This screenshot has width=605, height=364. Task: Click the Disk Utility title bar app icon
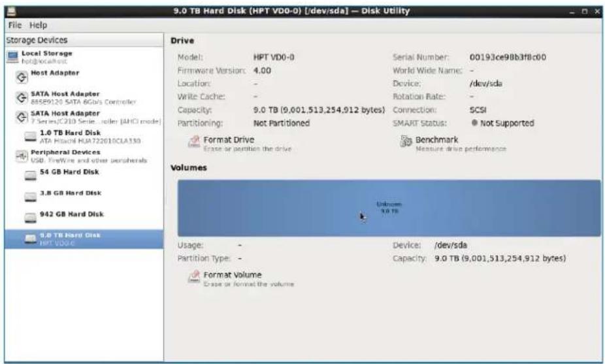pos(12,11)
